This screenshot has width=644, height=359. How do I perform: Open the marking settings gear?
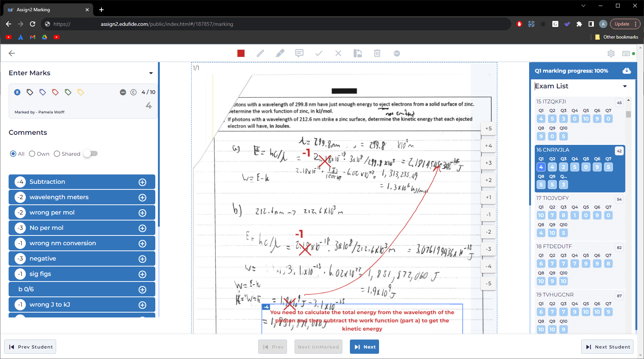(x=611, y=54)
